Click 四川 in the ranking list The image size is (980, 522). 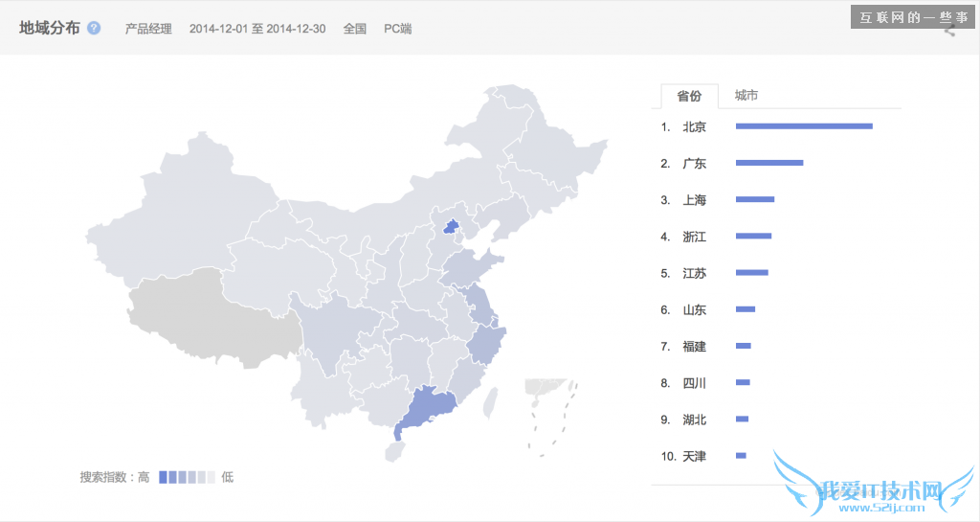pos(694,383)
